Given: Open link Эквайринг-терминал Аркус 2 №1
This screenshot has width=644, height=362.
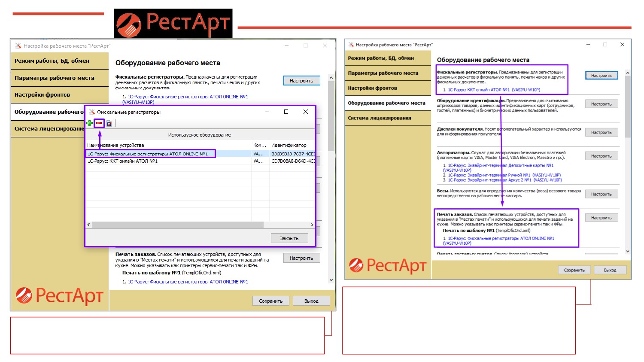Looking at the screenshot, I should point(505,180).
